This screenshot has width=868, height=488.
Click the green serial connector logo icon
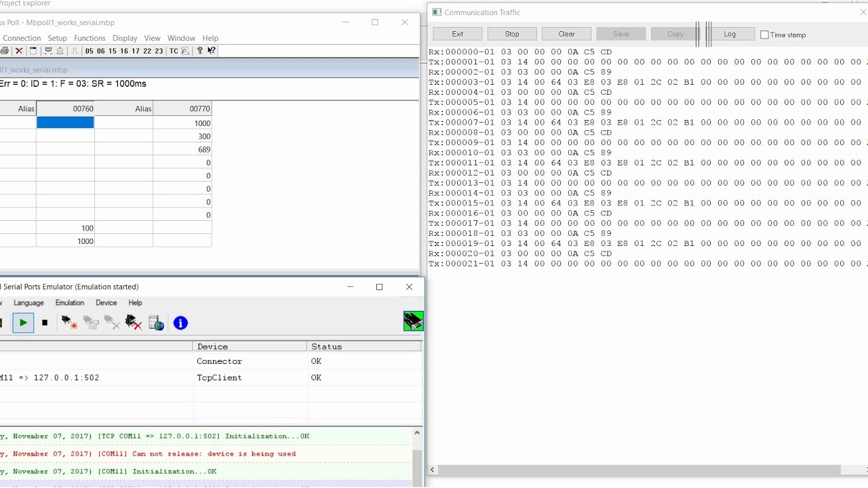click(x=413, y=321)
